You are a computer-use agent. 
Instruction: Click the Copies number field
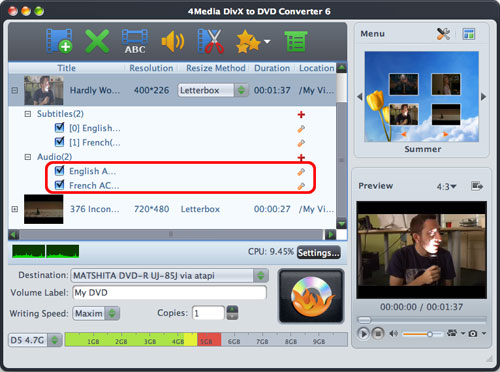pyautogui.click(x=208, y=313)
